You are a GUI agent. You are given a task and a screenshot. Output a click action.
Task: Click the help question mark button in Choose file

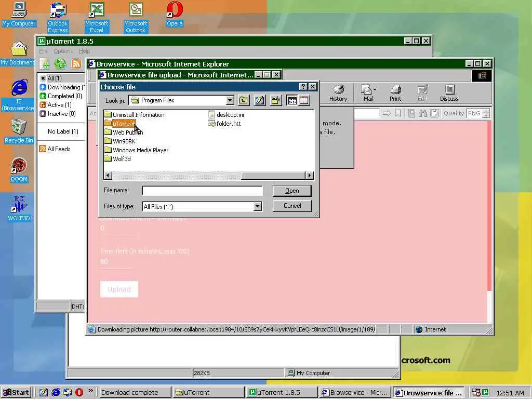[x=303, y=87]
